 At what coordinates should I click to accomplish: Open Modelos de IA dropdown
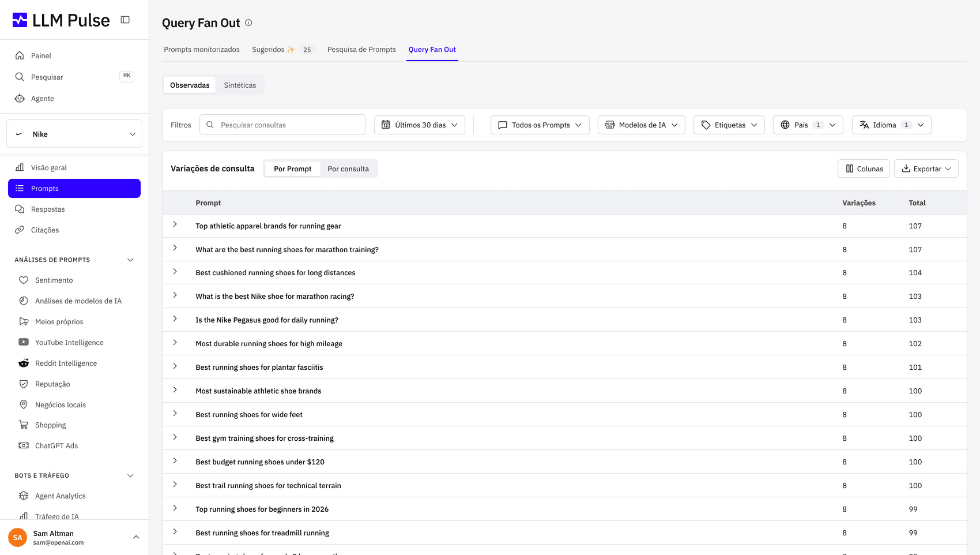pyautogui.click(x=642, y=125)
